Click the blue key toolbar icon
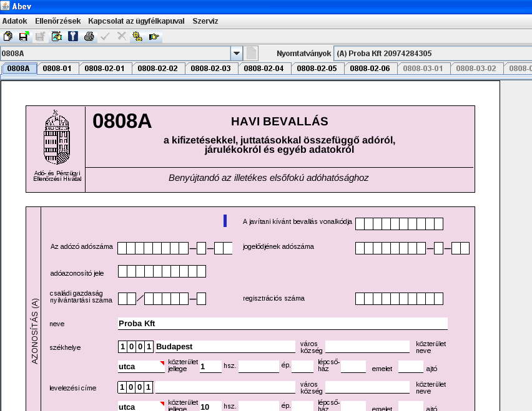532x411 pixels. (x=72, y=36)
